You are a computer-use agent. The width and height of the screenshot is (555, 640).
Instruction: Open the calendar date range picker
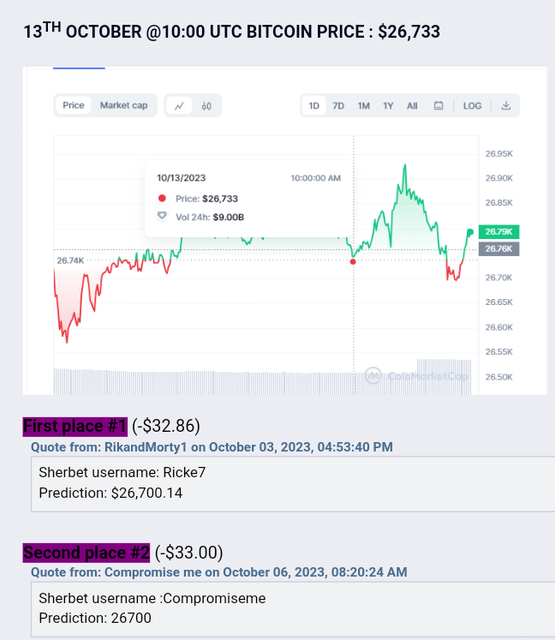pos(438,106)
